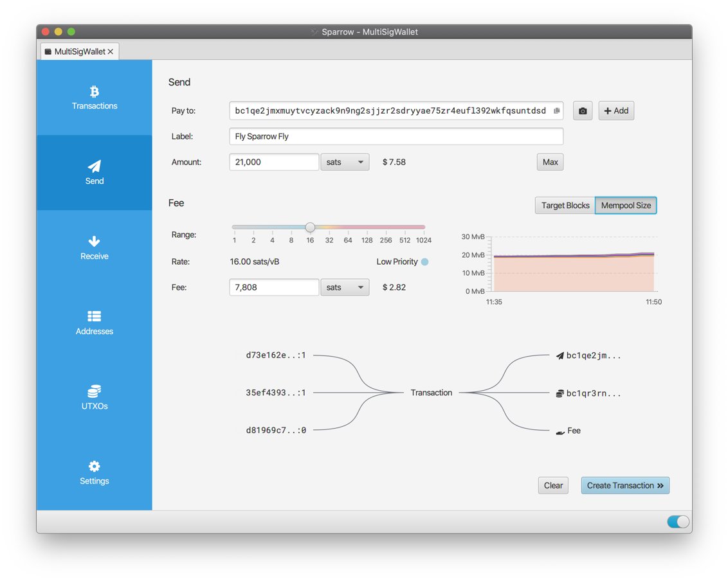Image resolution: width=728 pixels, height=581 pixels.
Task: Click Create Transaction button
Action: 625,485
